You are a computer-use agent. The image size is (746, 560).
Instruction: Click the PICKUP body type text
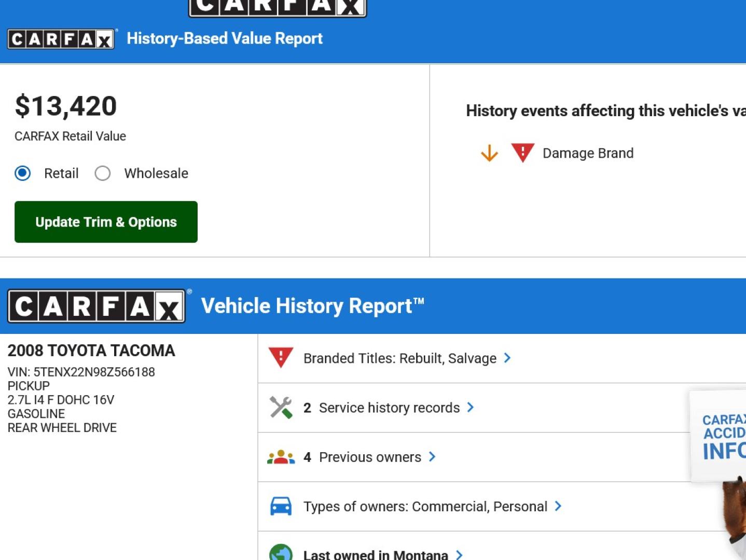[29, 386]
